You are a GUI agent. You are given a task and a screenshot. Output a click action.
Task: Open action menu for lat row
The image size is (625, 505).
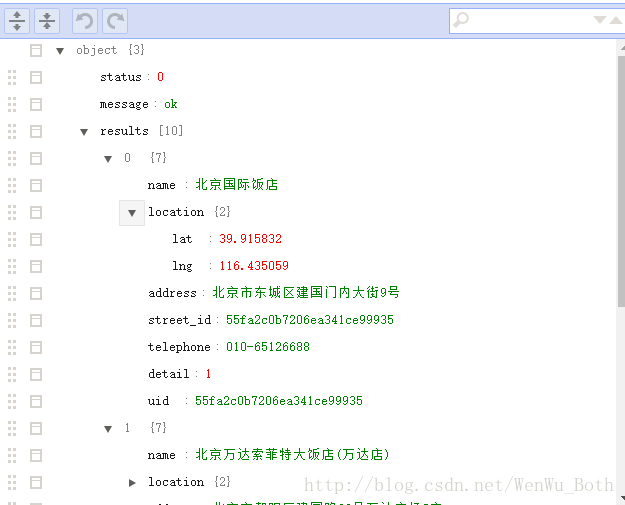(x=36, y=240)
